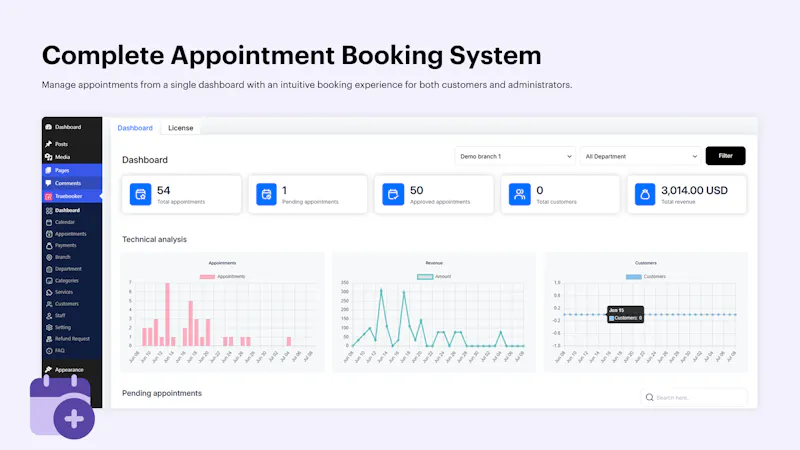Open the Services sidebar link
This screenshot has height=450, width=800.
pyautogui.click(x=64, y=292)
